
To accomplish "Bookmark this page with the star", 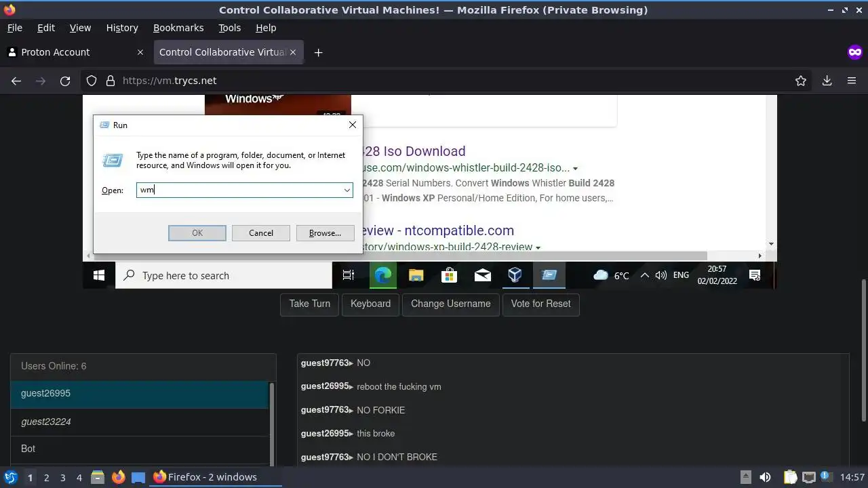I will pyautogui.click(x=801, y=81).
